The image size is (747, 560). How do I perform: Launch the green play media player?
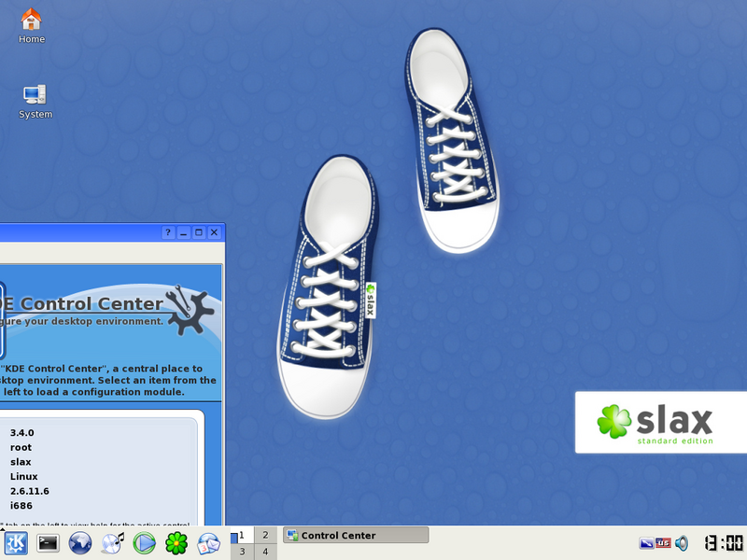click(x=145, y=543)
